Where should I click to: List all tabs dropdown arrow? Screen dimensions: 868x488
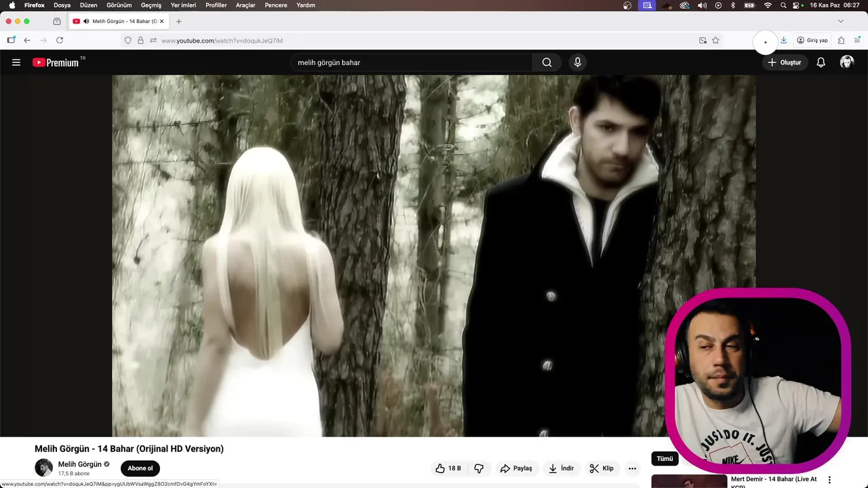pyautogui.click(x=841, y=21)
